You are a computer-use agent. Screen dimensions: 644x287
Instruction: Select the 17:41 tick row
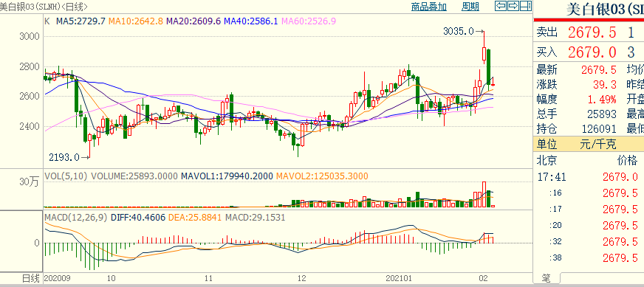click(x=589, y=177)
